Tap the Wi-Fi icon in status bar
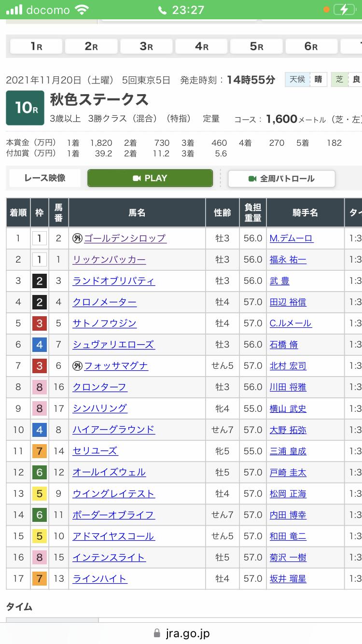The height and width of the screenshot is (644, 362). click(83, 10)
